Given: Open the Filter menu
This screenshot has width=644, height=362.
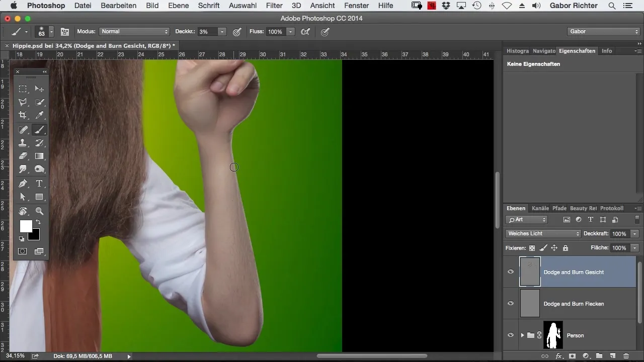Looking at the screenshot, I should coord(274,6).
